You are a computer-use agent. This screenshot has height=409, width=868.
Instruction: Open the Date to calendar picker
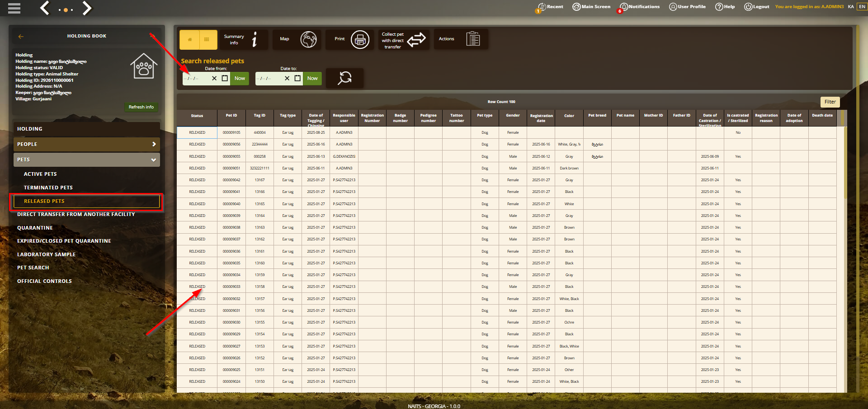click(297, 78)
